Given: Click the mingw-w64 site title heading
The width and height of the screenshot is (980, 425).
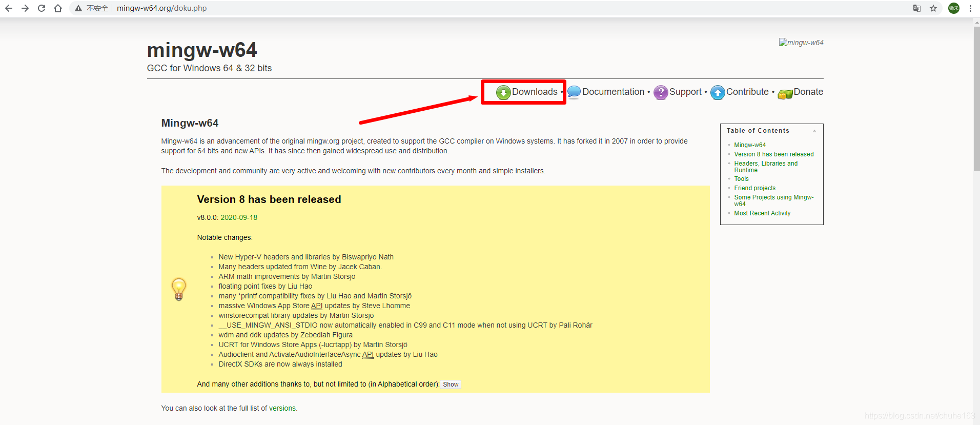Looking at the screenshot, I should pos(202,50).
